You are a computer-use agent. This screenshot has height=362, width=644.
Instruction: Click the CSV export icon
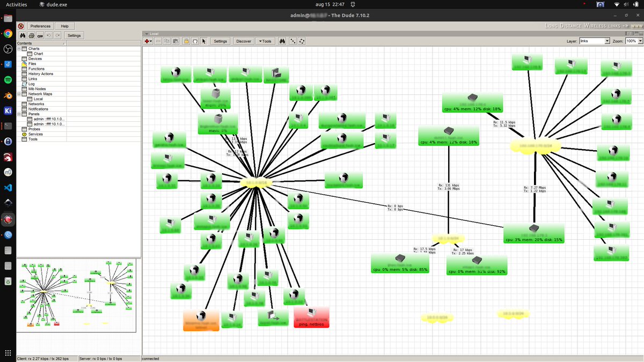(x=40, y=35)
